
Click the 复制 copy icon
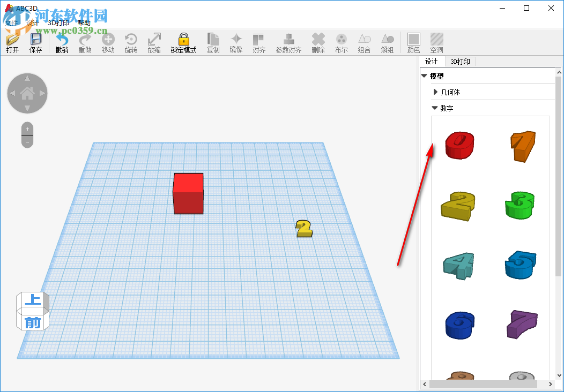coord(213,43)
